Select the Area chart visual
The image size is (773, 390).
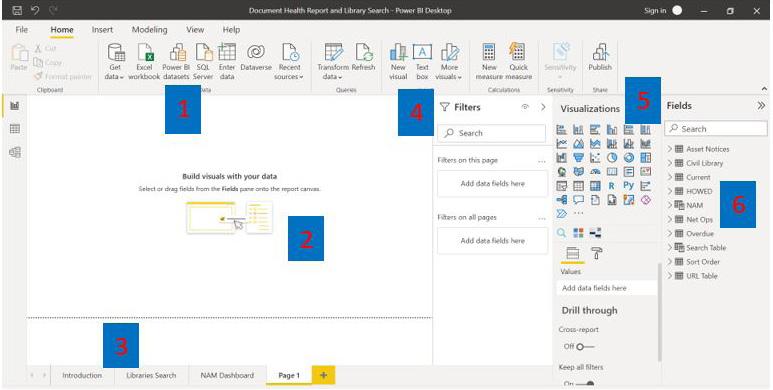[x=578, y=143]
